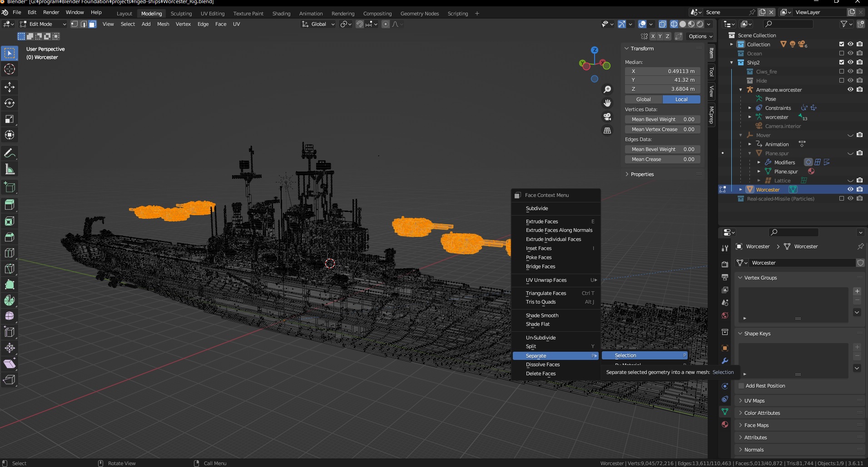Enable the Ocean collection checkbox
The width and height of the screenshot is (868, 467).
(842, 53)
